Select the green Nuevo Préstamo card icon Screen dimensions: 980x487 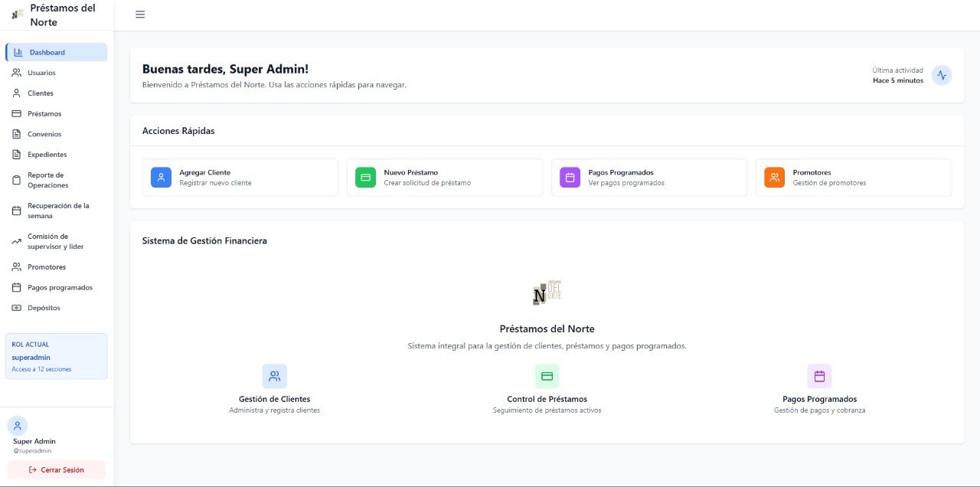[364, 177]
